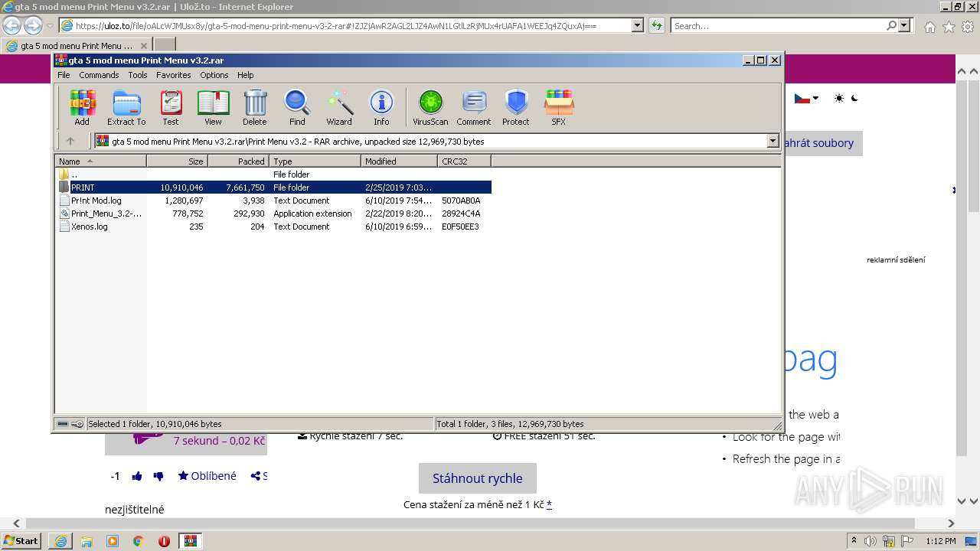
Task: Select the parent folder '..' entry
Action: [x=273, y=174]
